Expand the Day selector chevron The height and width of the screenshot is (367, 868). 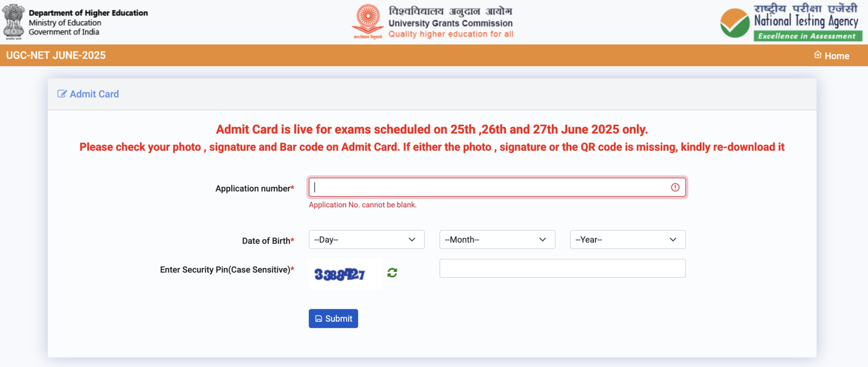pos(413,239)
